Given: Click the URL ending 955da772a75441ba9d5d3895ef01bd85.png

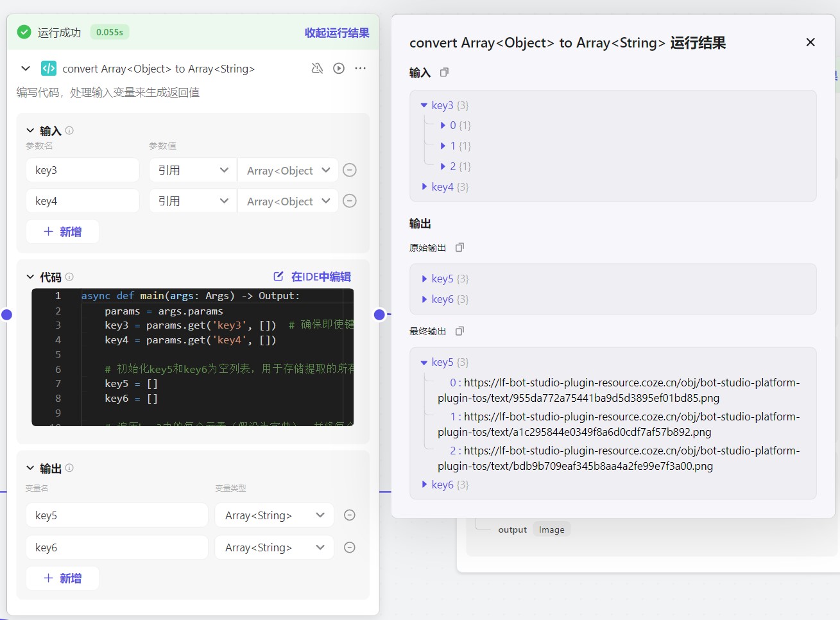Looking at the screenshot, I should 619,390.
